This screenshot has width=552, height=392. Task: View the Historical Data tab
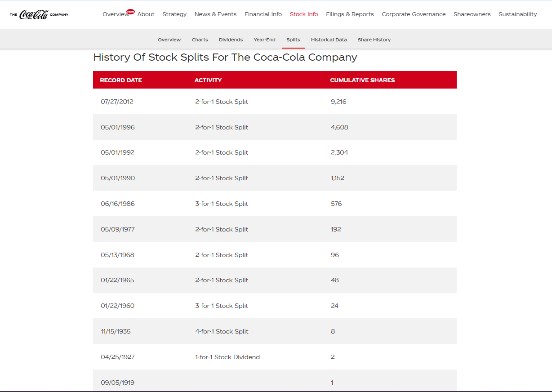coord(329,40)
